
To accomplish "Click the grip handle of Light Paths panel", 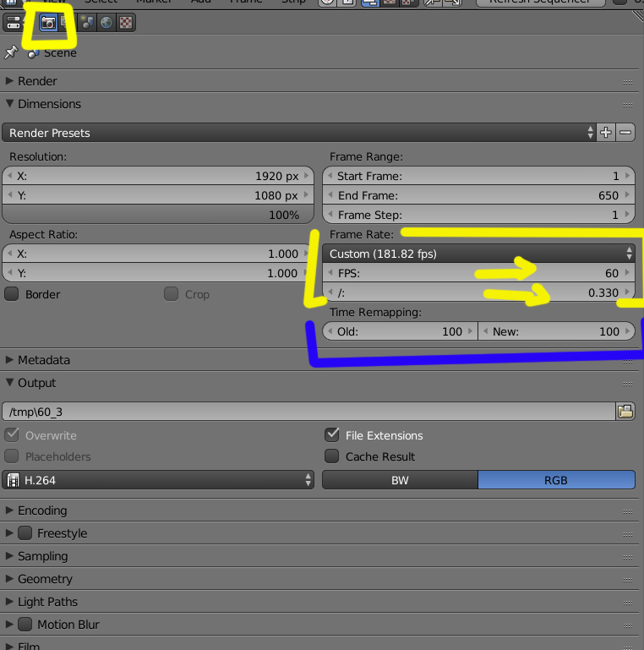I will click(x=628, y=603).
